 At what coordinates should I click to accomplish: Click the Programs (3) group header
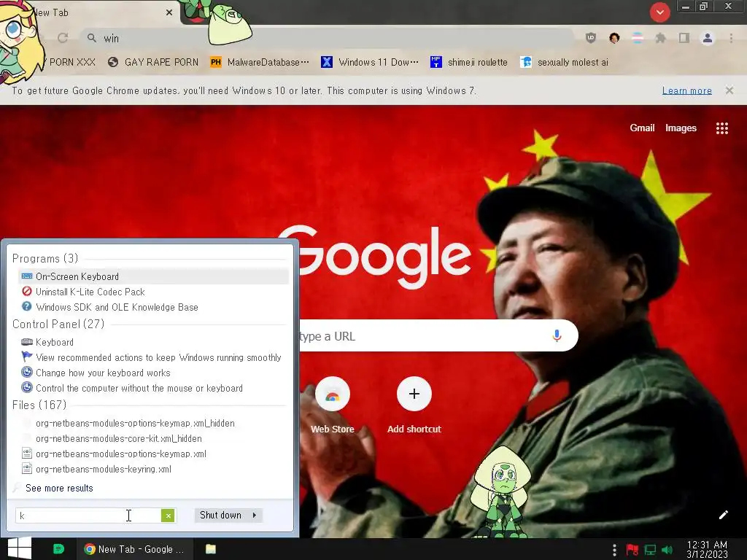pyautogui.click(x=45, y=259)
